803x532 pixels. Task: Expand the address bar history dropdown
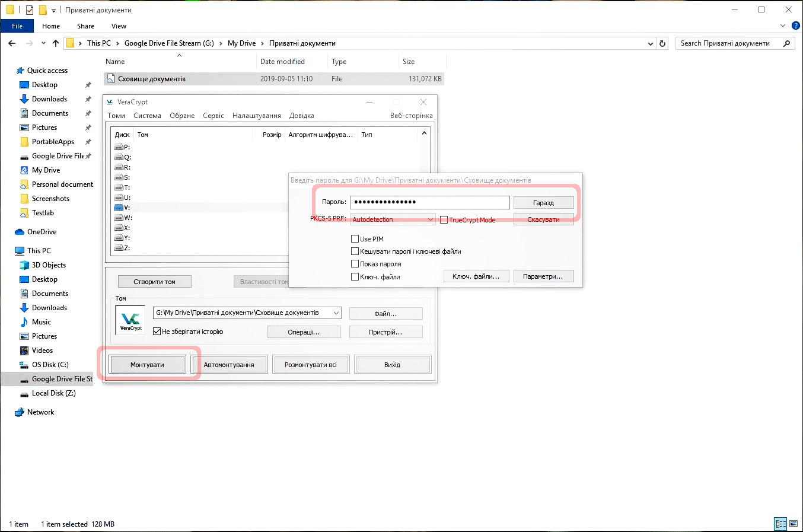click(651, 43)
